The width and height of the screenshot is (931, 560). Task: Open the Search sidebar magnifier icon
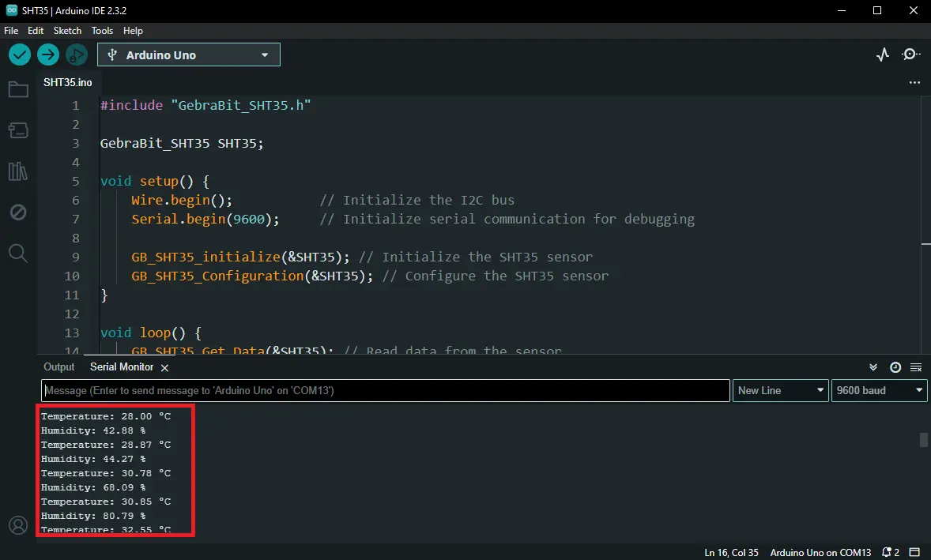(x=18, y=254)
